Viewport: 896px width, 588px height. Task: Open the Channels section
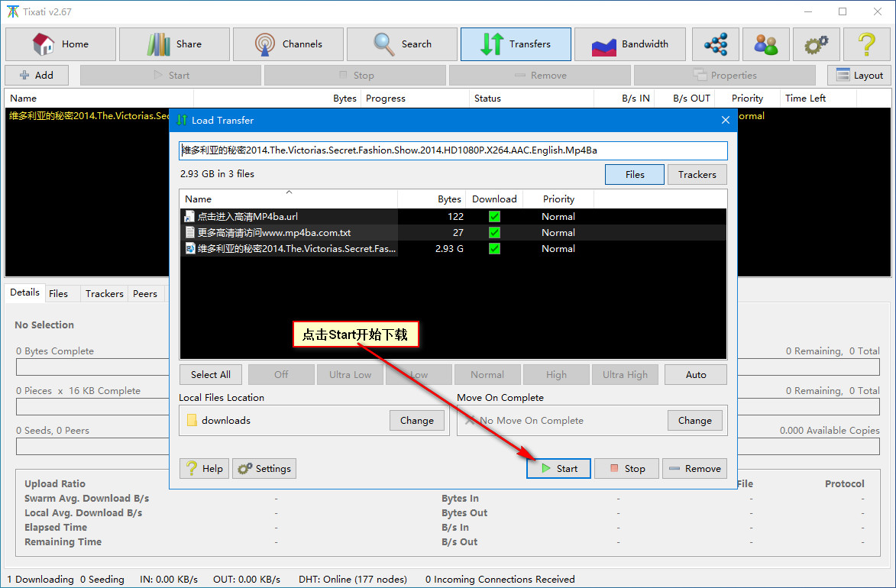[x=288, y=44]
